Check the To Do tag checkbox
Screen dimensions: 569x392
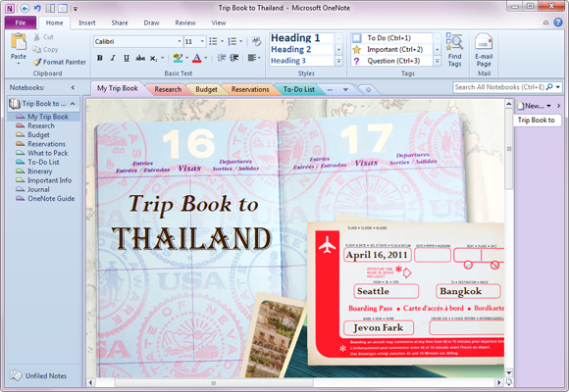tap(357, 37)
